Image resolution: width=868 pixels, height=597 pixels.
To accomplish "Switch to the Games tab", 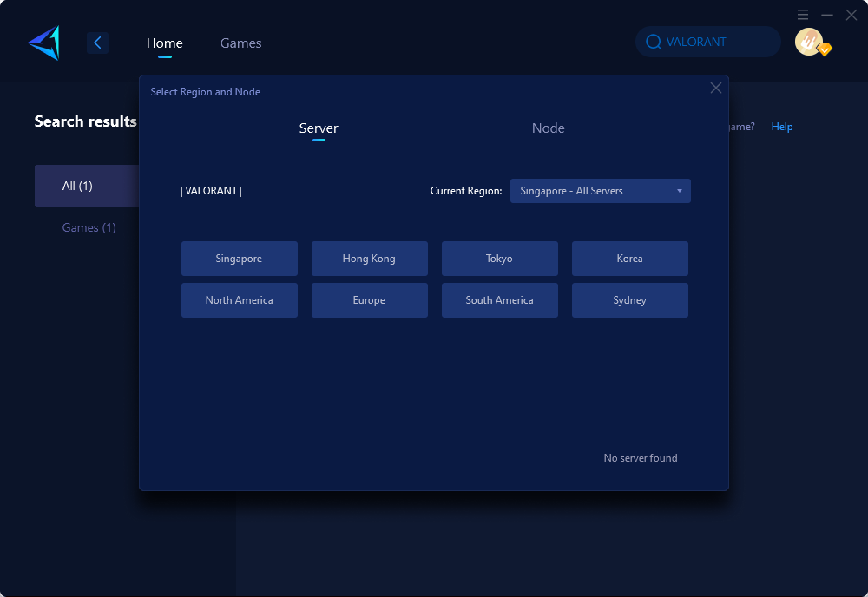I will point(240,43).
